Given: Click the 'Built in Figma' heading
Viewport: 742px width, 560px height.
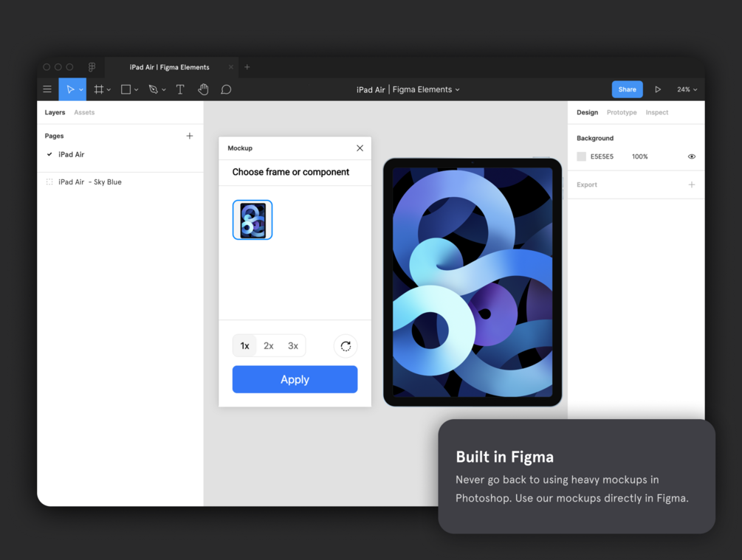Looking at the screenshot, I should [x=504, y=457].
